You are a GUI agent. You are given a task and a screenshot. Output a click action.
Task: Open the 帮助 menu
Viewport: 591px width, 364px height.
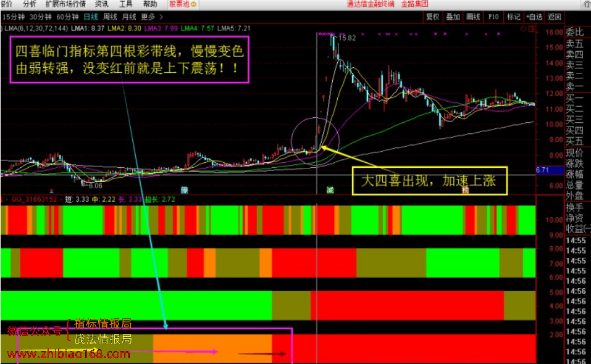tap(150, 4)
